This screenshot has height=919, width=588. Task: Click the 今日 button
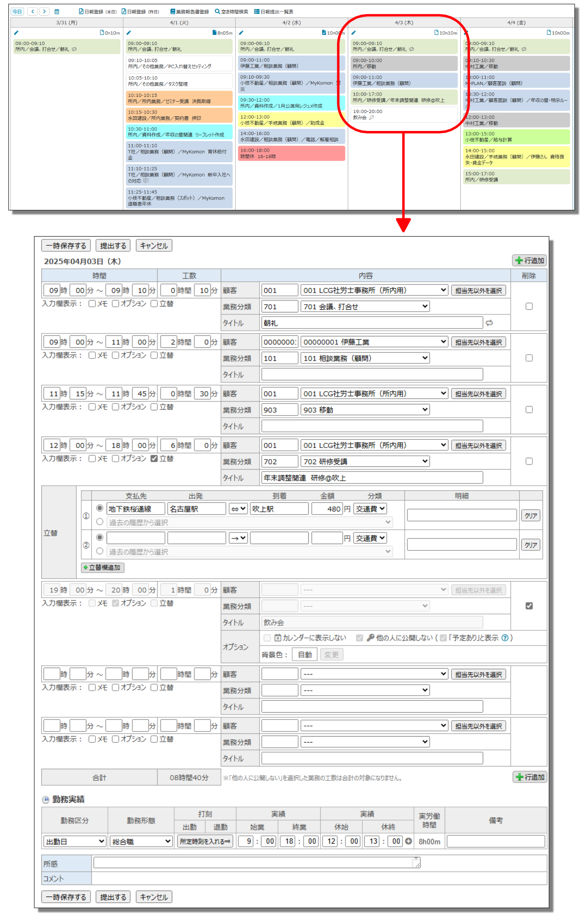tap(17, 11)
